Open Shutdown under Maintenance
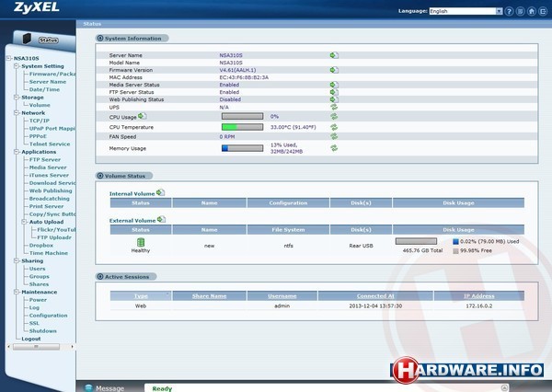The width and height of the screenshot is (552, 392). (x=42, y=331)
